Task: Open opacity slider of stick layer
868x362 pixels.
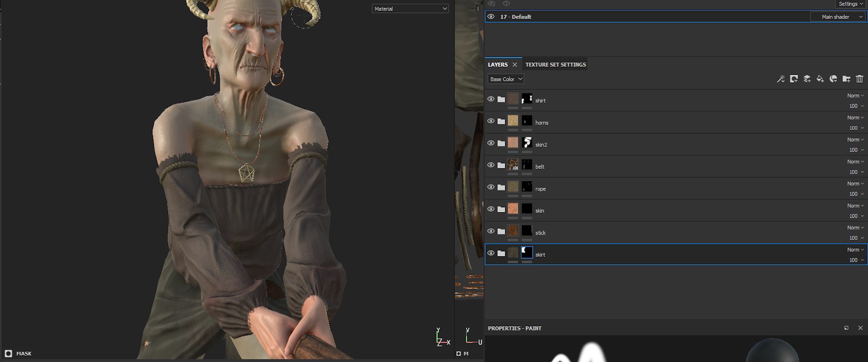Action: point(856,238)
